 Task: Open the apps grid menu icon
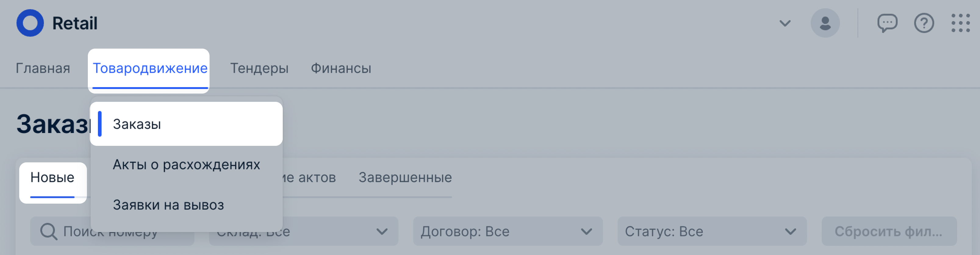coord(960,23)
